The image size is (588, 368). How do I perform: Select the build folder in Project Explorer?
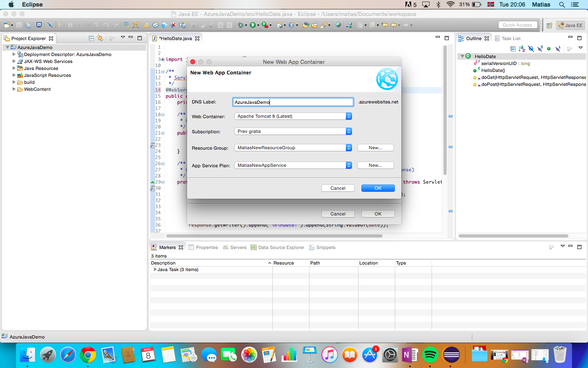(x=29, y=82)
